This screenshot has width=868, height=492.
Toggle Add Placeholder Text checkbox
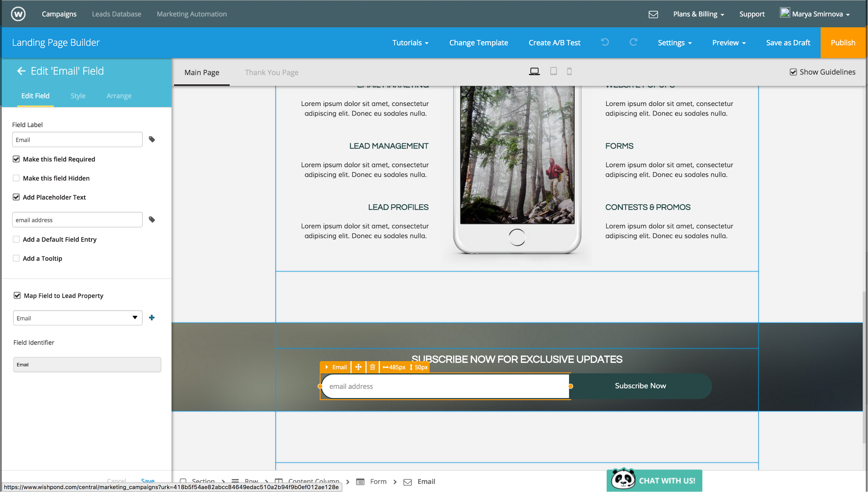tap(16, 197)
